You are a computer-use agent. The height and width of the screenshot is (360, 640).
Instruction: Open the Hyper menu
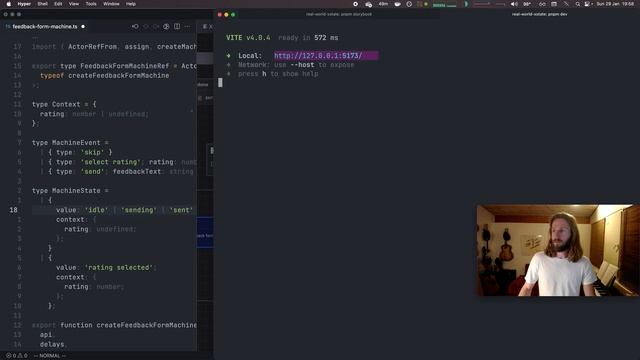click(x=24, y=4)
